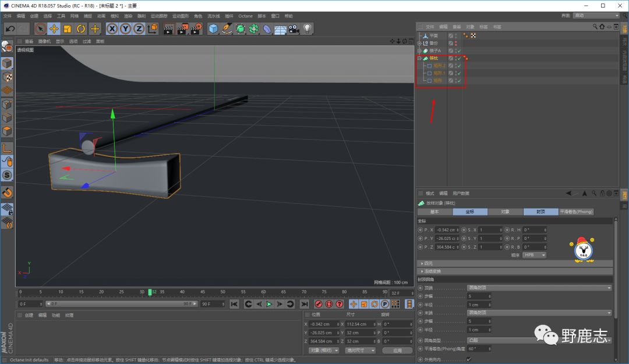Click the green timeline playhead marker
This screenshot has height=364, width=629.
[150, 292]
